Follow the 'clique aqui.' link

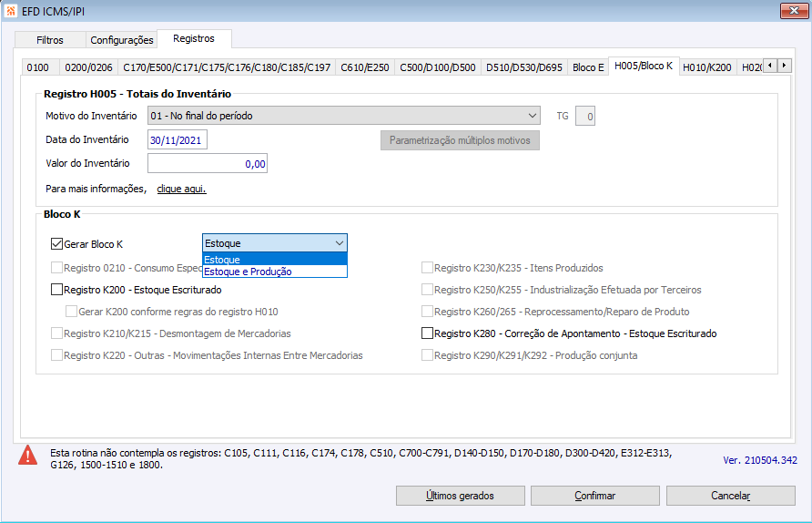[x=181, y=189]
